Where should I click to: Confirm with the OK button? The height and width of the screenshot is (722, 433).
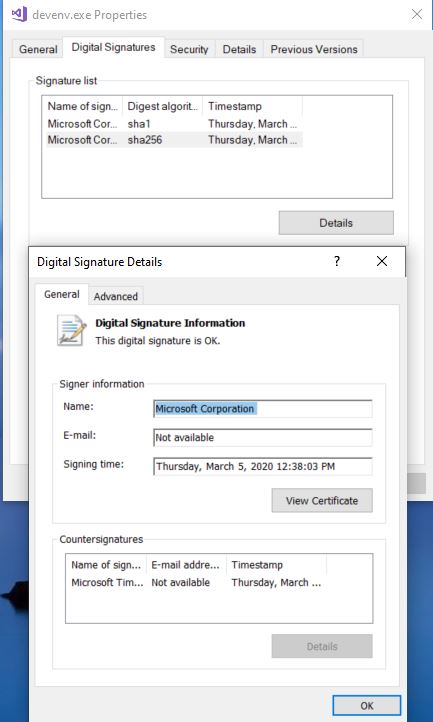[367, 705]
